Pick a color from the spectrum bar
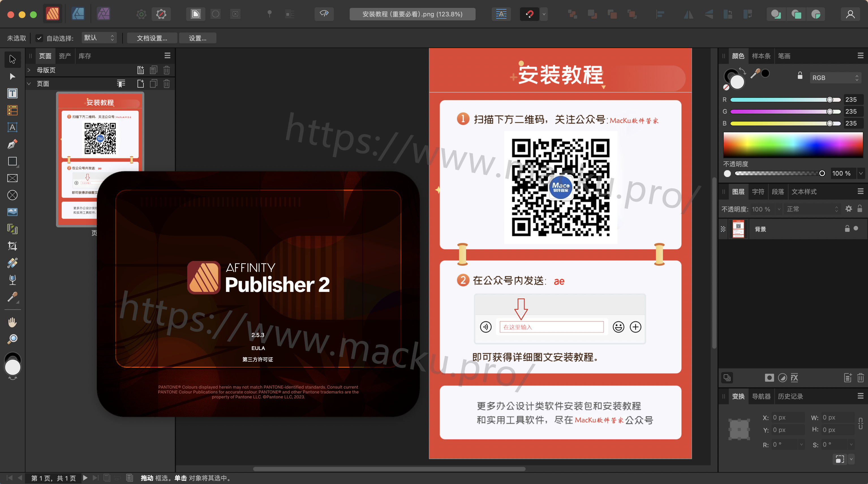The width and height of the screenshot is (868, 484). [x=793, y=145]
